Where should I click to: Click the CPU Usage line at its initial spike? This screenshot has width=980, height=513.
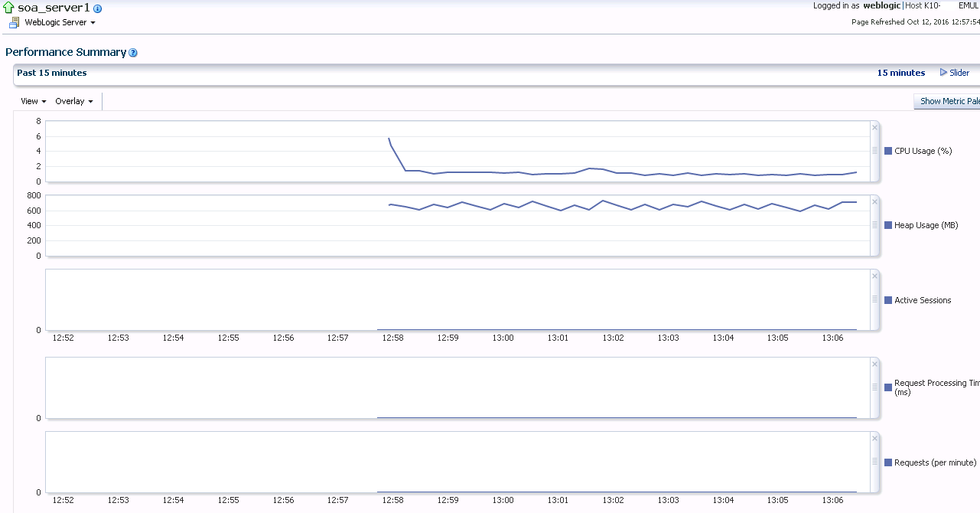[389, 139]
